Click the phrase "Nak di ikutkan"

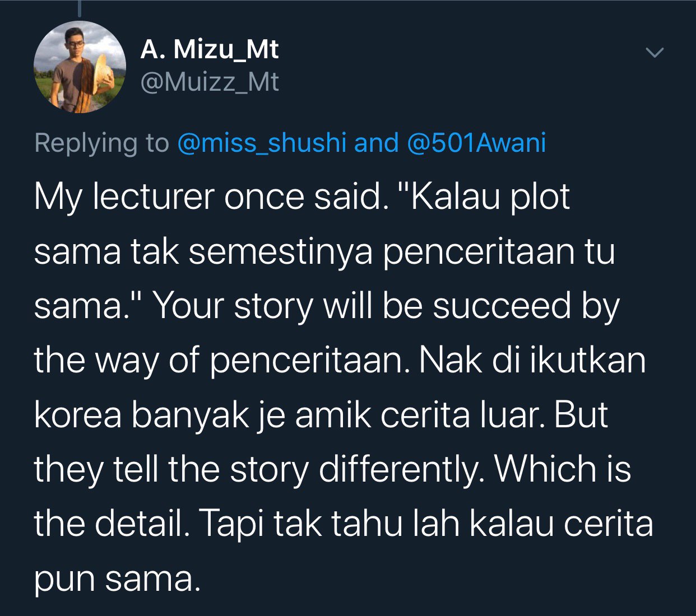point(532,360)
